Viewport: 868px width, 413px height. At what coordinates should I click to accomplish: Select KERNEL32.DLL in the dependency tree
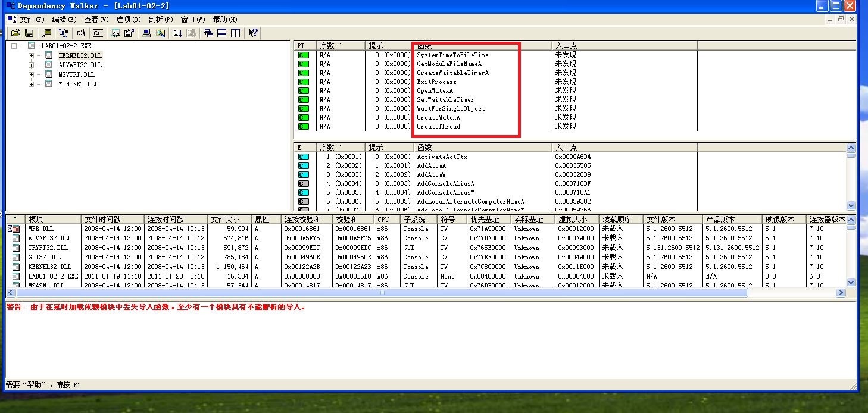pyautogui.click(x=80, y=55)
